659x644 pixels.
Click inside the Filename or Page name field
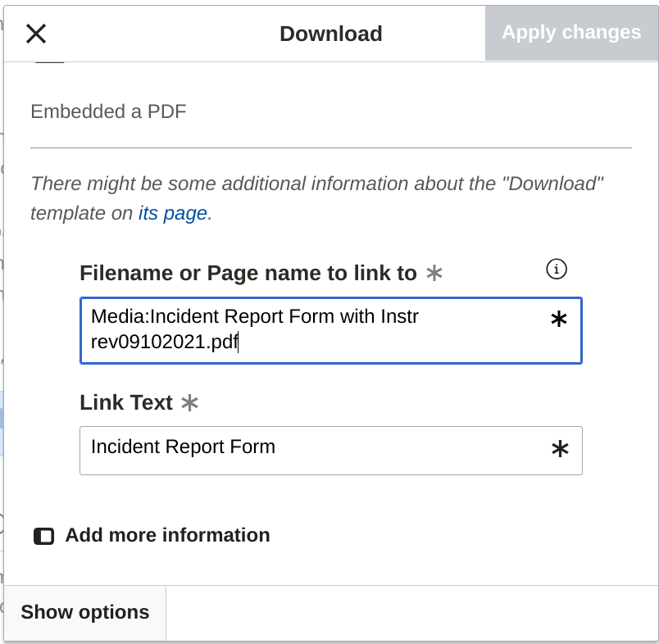point(311,329)
